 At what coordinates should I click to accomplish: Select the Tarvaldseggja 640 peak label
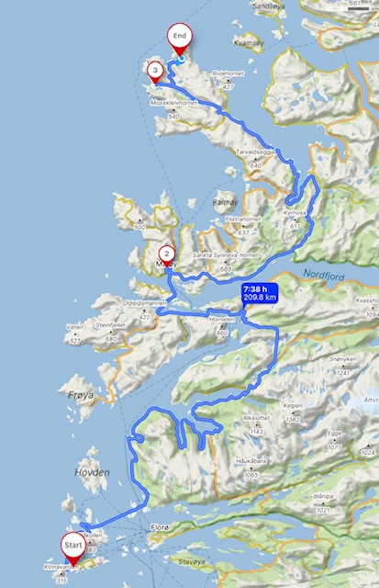[255, 159]
